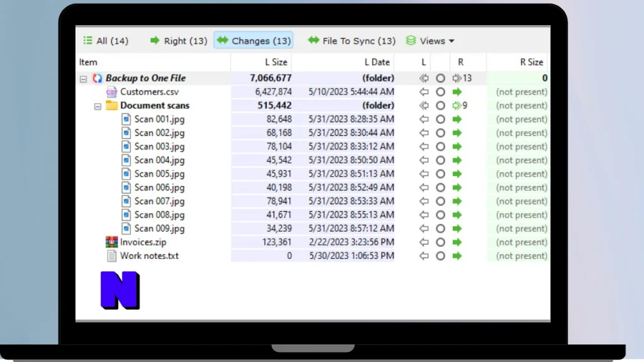Set copy-left arrow for Customers.csv
This screenshot has width=644, height=362.
click(x=424, y=92)
